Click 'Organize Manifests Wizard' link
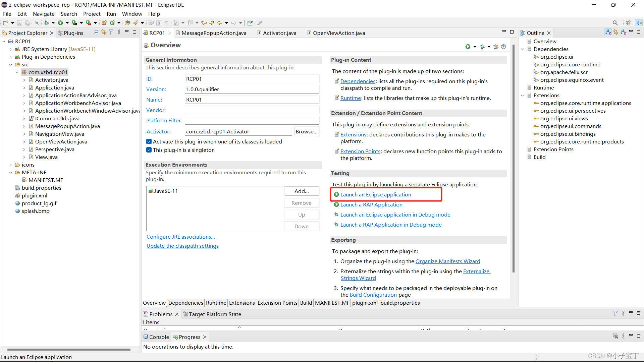The height and width of the screenshot is (362, 644). click(x=448, y=261)
